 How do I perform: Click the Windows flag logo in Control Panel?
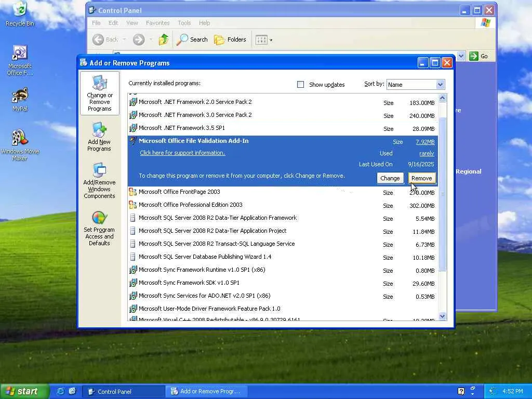coord(485,23)
